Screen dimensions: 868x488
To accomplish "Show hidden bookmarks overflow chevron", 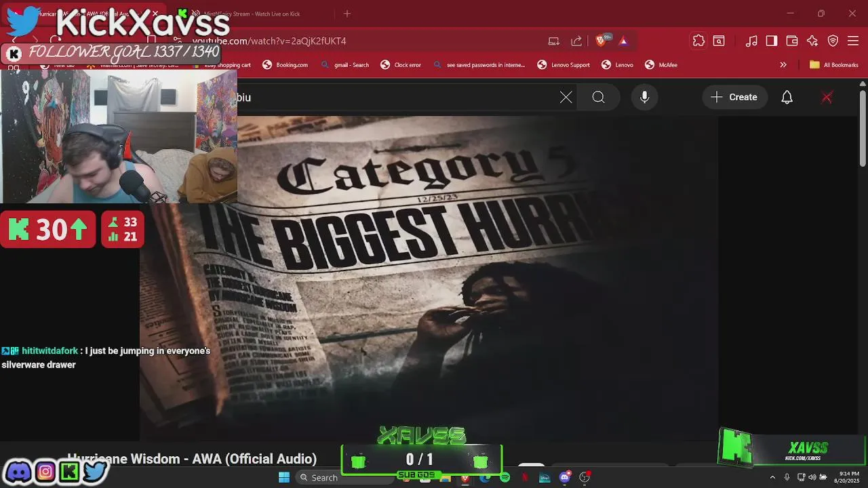I will (x=783, y=65).
